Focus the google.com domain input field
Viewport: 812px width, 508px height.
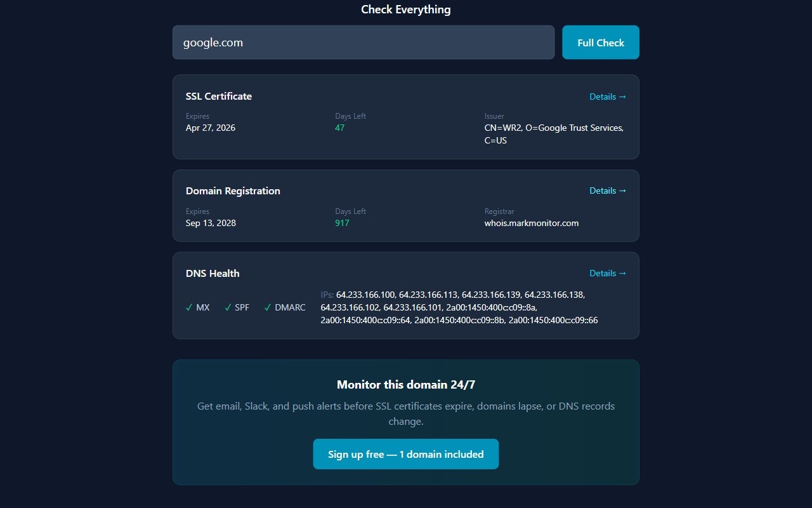pyautogui.click(x=363, y=43)
